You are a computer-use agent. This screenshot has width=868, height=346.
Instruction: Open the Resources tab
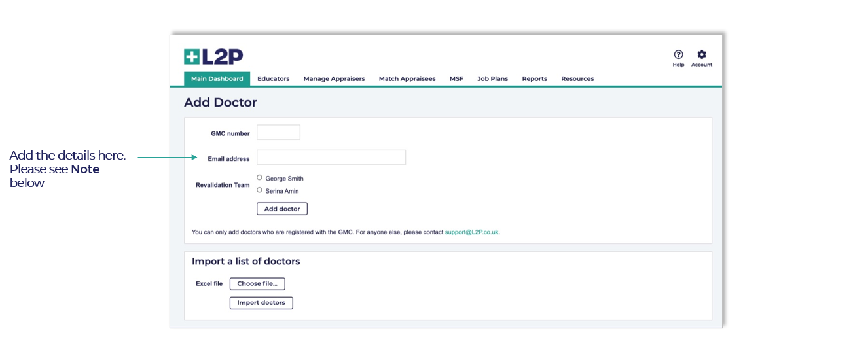(577, 79)
